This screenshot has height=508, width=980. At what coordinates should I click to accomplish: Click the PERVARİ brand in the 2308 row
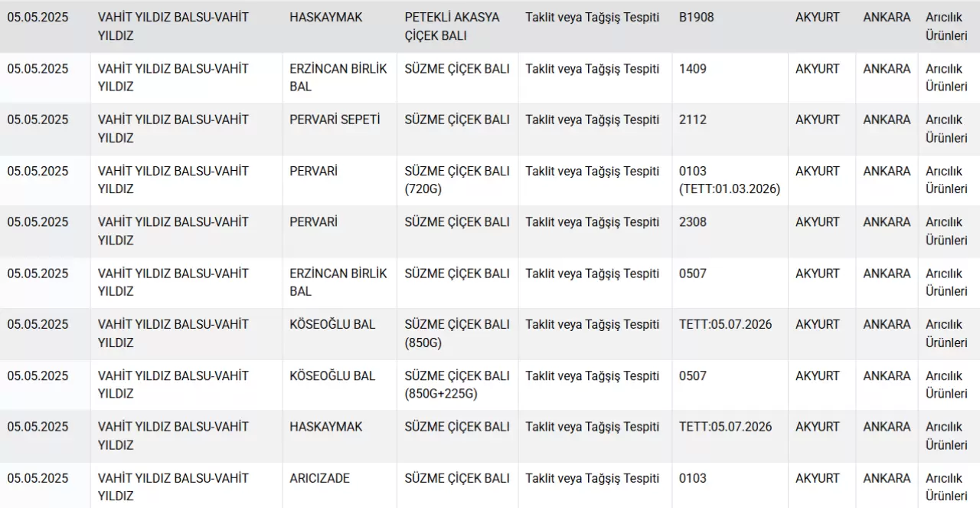[x=313, y=222]
